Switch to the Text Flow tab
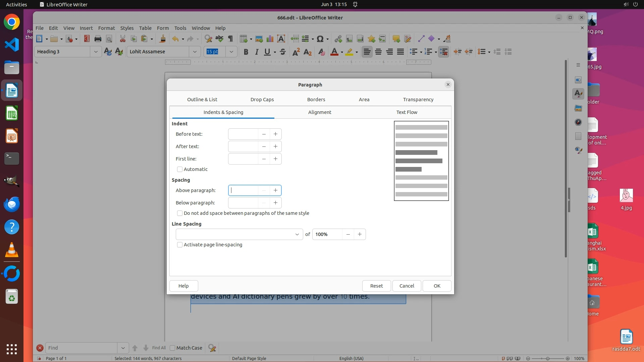 [407, 112]
